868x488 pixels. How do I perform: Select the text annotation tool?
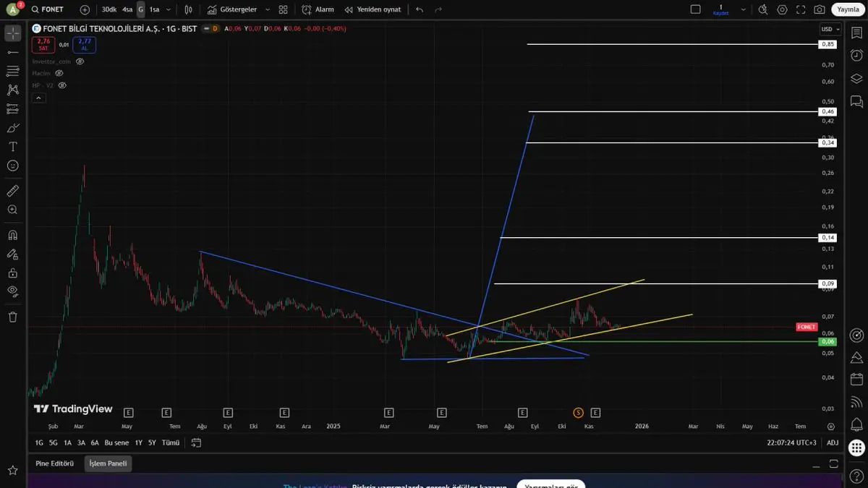click(x=12, y=147)
